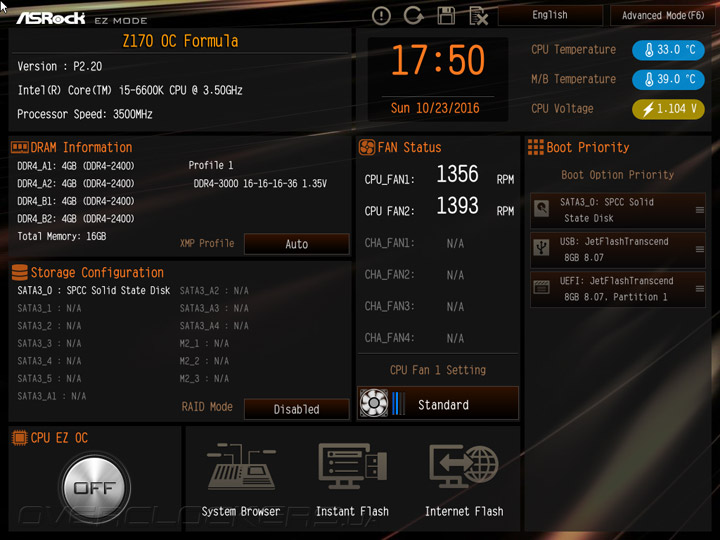Click the Total Memory: 16GB text
The width and height of the screenshot is (720, 540).
click(62, 236)
